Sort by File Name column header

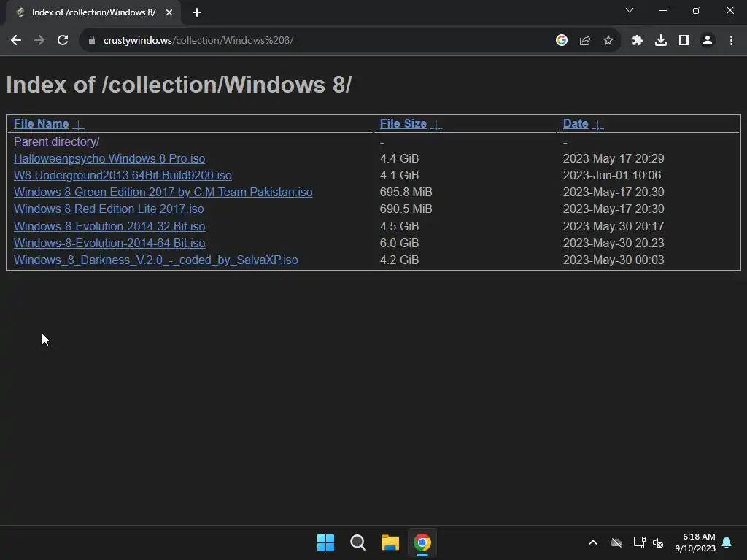pos(41,124)
